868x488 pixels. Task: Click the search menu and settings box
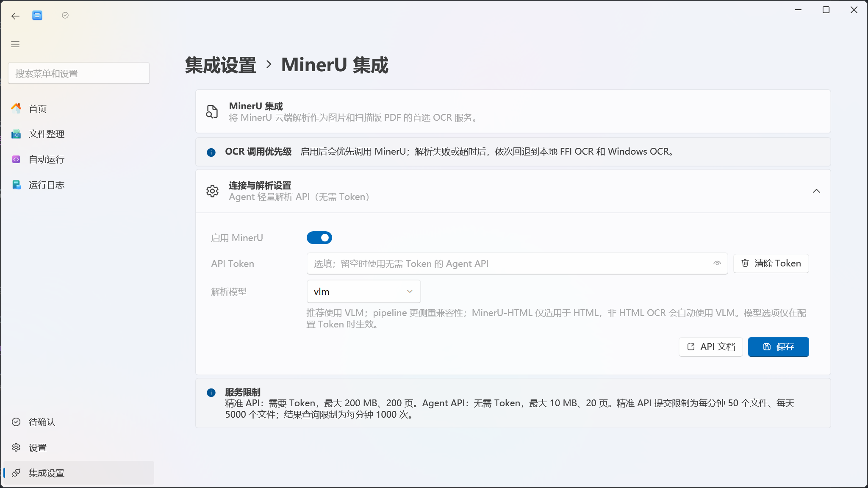79,73
